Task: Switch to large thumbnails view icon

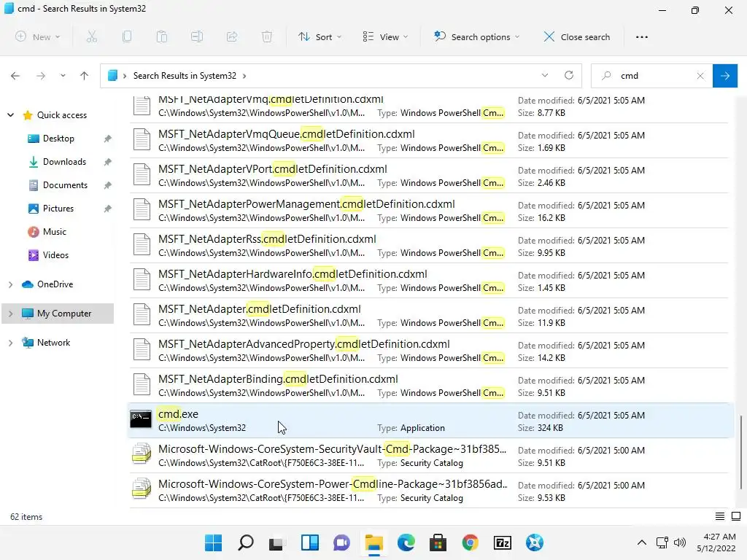Action: (x=736, y=516)
